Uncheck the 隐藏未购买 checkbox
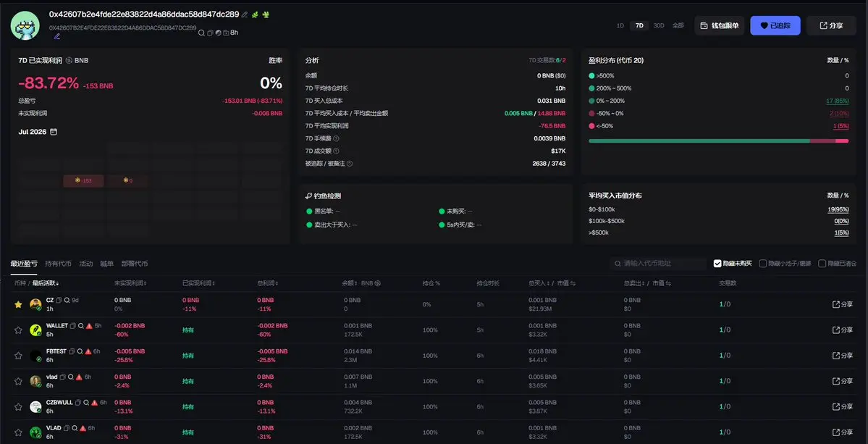The width and height of the screenshot is (868, 444). [x=717, y=264]
